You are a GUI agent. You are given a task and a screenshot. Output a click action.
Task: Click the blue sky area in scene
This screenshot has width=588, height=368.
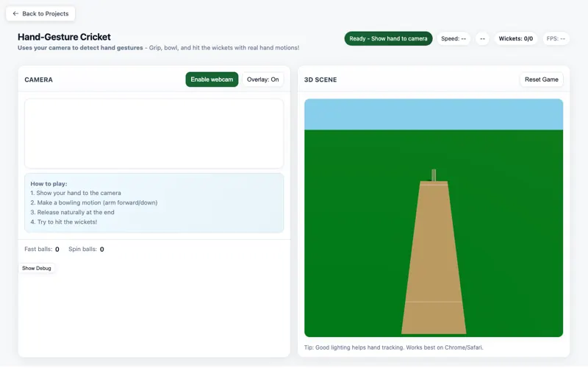434,115
